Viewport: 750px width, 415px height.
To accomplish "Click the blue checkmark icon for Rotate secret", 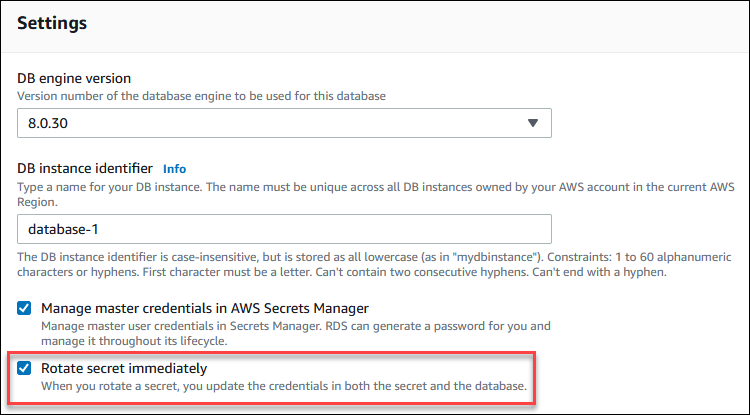I will point(25,368).
